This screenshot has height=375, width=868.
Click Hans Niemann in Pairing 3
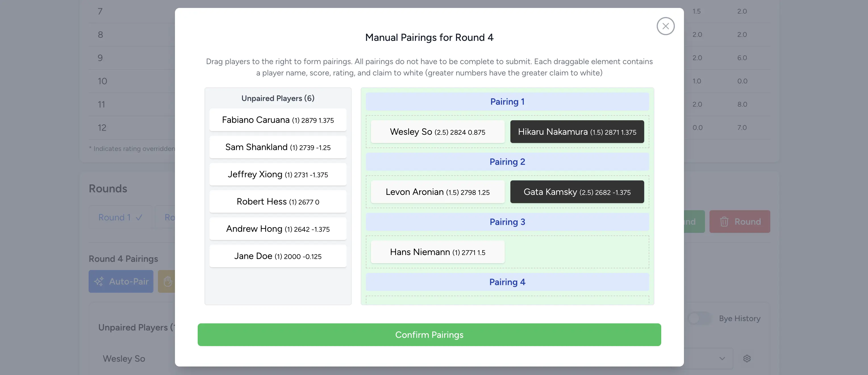click(x=437, y=252)
